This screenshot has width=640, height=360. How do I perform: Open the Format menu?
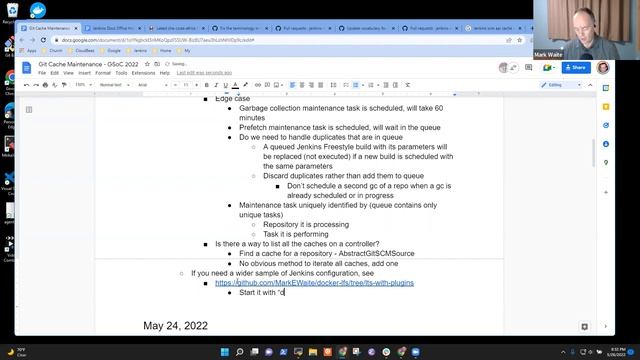[103, 73]
